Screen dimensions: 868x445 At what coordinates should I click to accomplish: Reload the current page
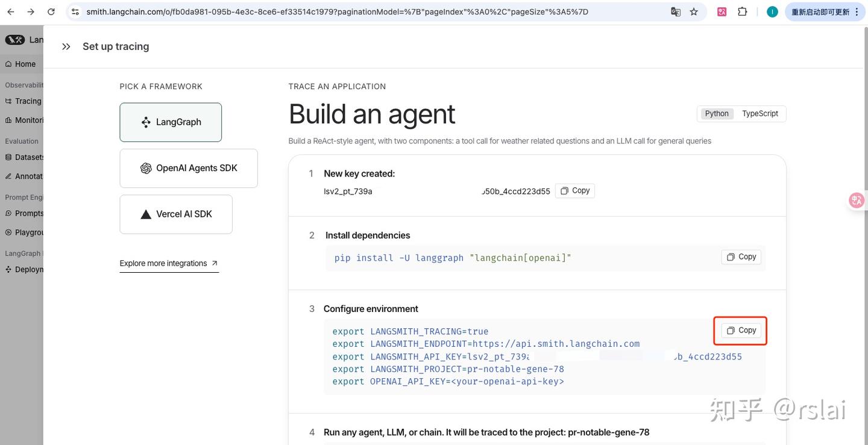click(x=51, y=11)
